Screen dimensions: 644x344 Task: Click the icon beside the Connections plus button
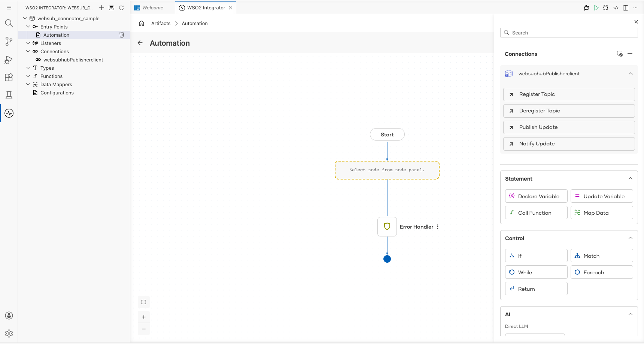[620, 54]
